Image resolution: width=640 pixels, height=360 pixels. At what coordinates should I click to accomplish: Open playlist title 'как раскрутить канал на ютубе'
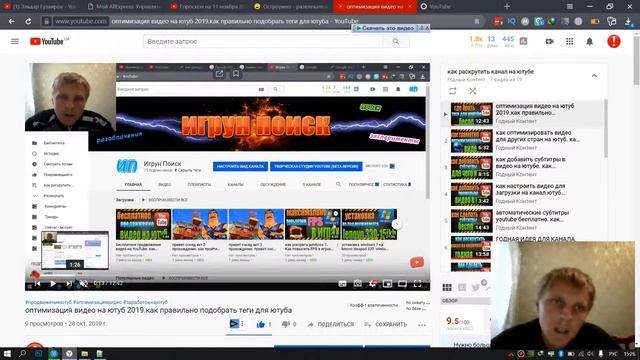pos(490,71)
